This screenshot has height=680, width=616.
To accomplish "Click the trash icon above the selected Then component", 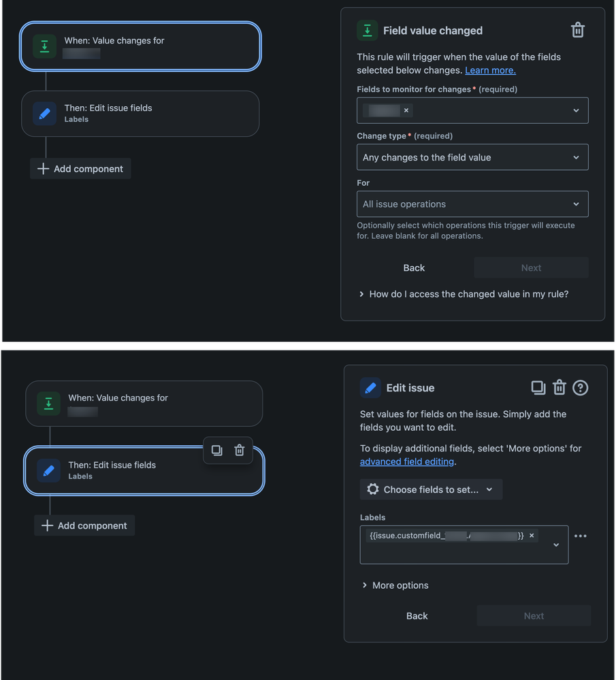I will (240, 450).
